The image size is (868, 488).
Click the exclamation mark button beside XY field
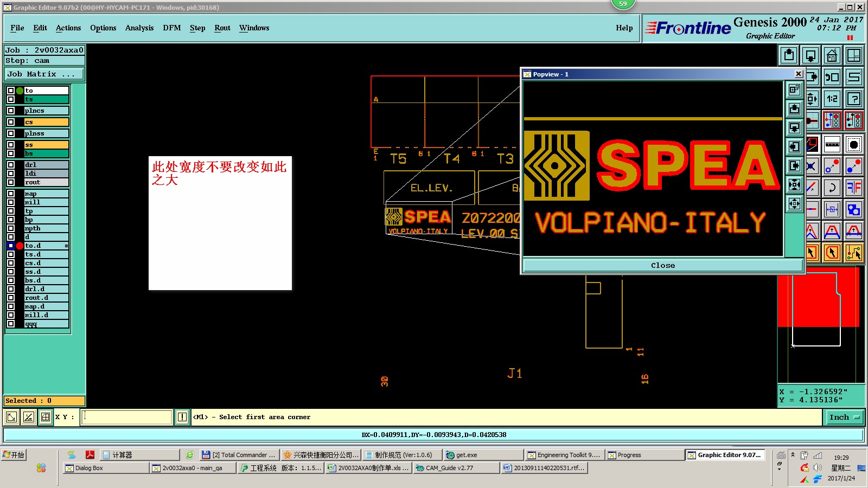coord(182,417)
